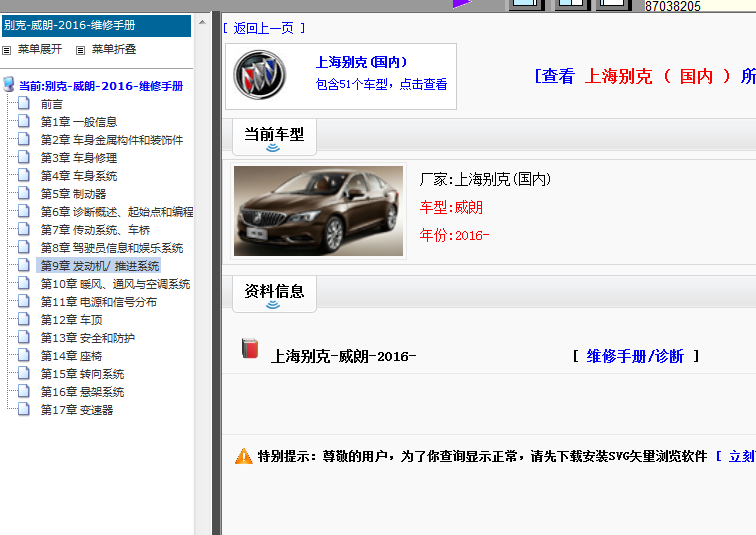Click the wave icon under 当前车型 tab

(x=273, y=147)
